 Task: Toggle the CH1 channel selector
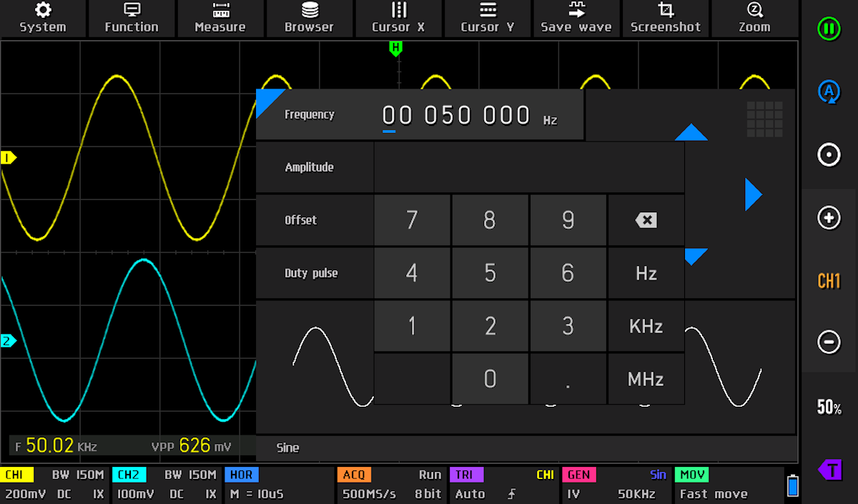(829, 281)
